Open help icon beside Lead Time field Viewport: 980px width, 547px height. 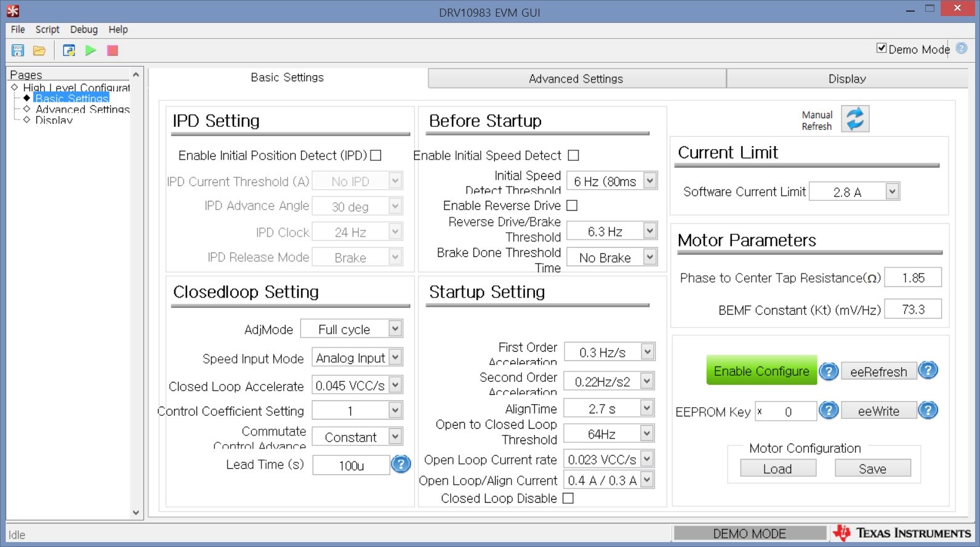tap(401, 464)
